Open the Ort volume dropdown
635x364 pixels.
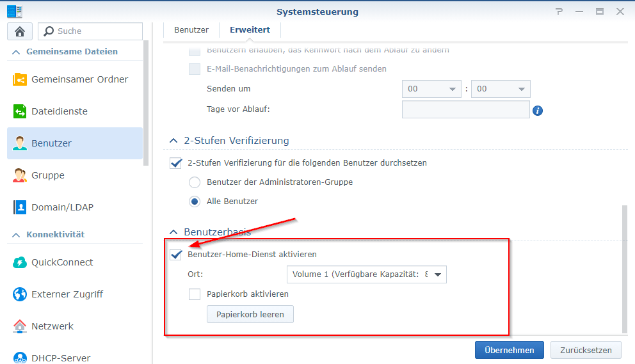point(366,275)
